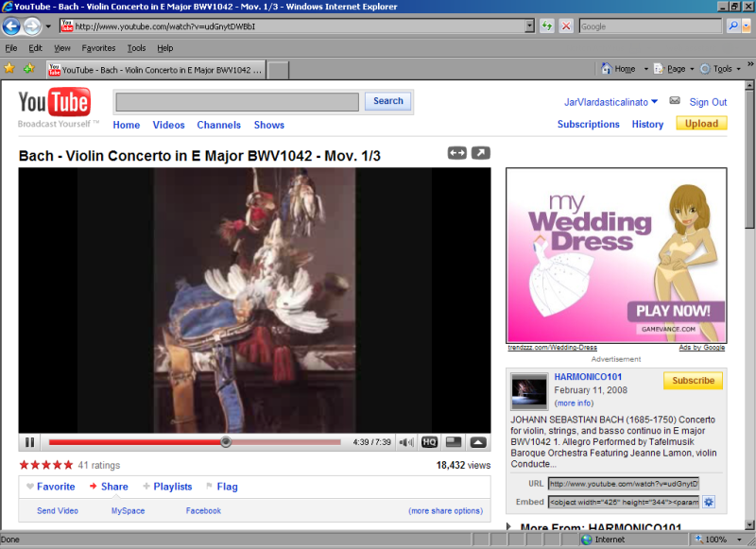
Task: Pause the video playback
Action: click(x=30, y=442)
